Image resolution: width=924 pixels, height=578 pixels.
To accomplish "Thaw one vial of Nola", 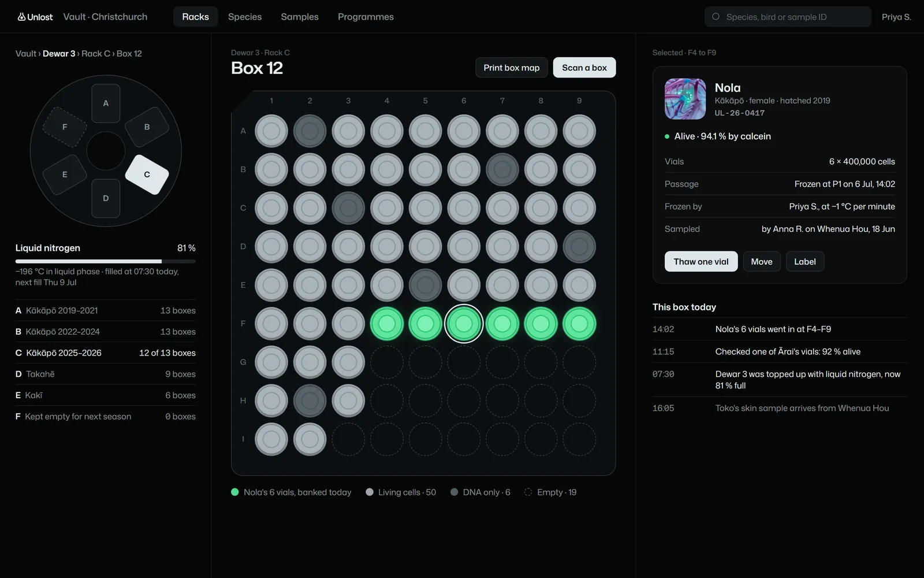I will (x=701, y=261).
